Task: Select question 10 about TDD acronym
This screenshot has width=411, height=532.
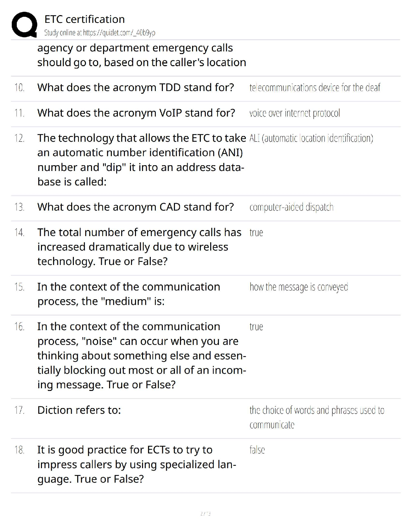Action: pos(136,87)
